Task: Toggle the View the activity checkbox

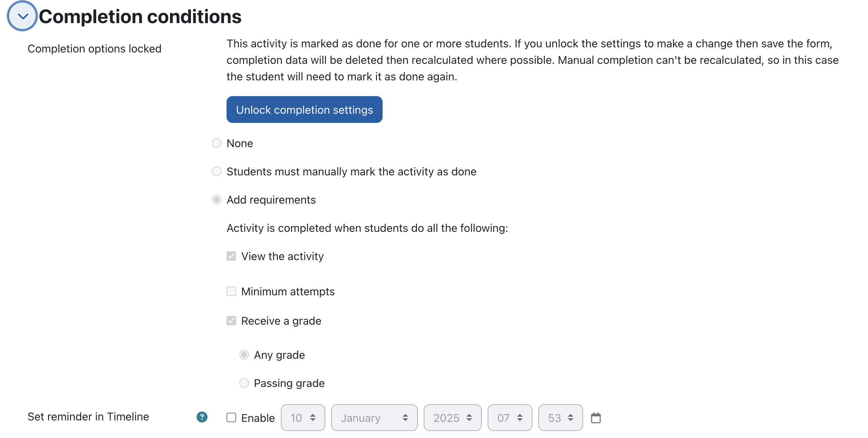Action: (x=231, y=256)
